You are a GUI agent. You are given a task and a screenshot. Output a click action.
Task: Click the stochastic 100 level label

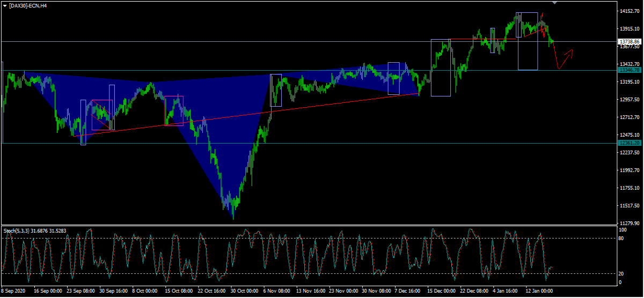tap(623, 230)
